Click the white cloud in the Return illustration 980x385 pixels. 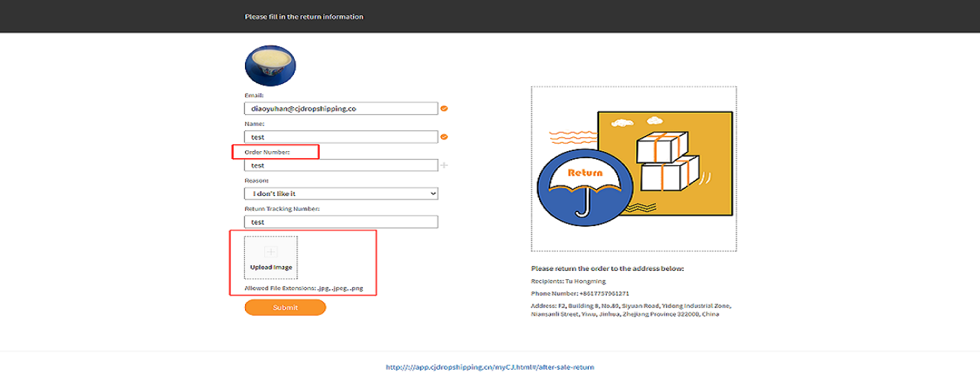(622, 123)
